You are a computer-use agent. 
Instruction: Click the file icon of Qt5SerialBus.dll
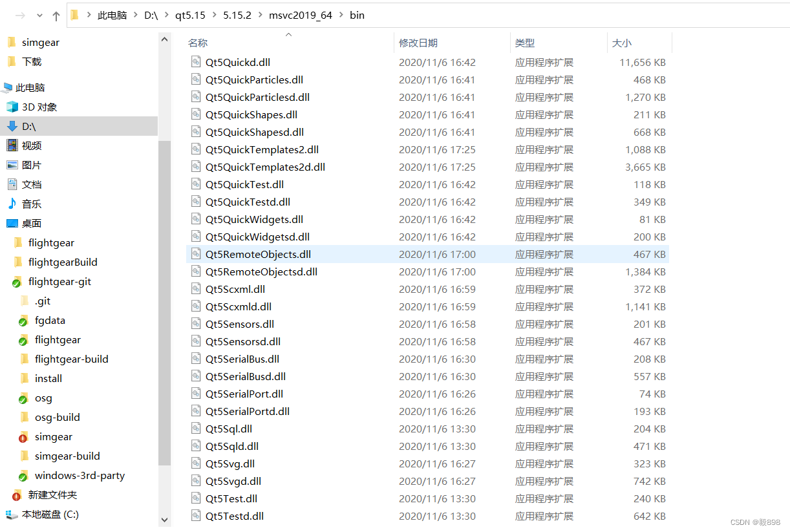(196, 359)
